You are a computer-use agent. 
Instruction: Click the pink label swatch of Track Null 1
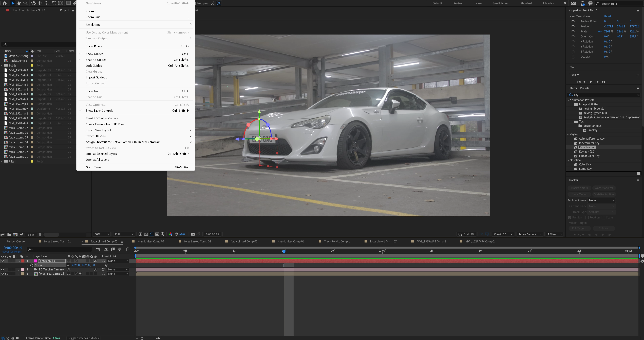36,261
